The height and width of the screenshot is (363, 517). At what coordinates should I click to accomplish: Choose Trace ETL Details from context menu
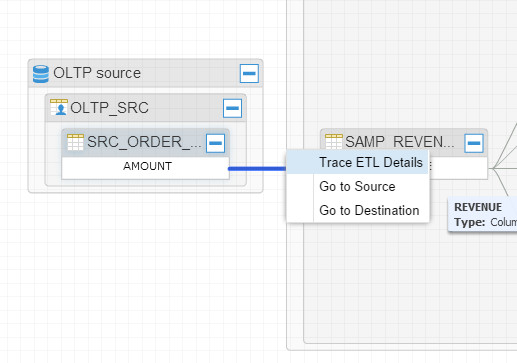(357, 162)
